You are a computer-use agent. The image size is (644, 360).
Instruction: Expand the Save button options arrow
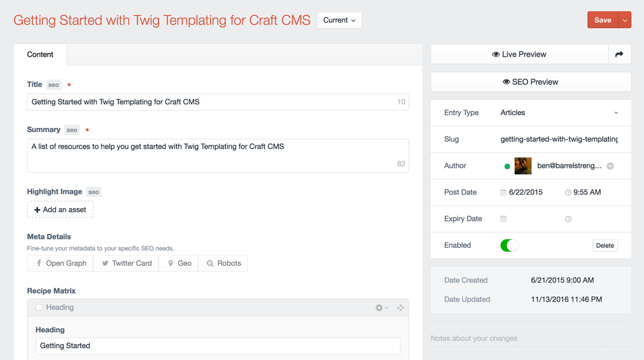[625, 20]
